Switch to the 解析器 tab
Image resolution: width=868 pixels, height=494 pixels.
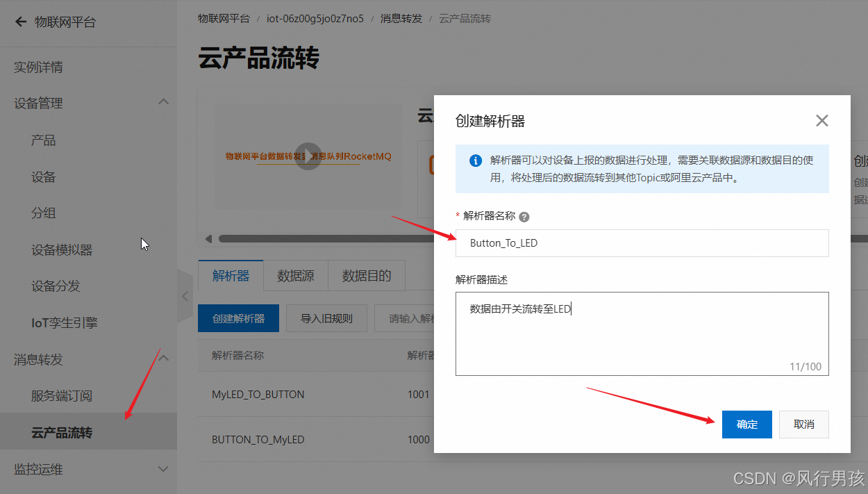coord(231,276)
